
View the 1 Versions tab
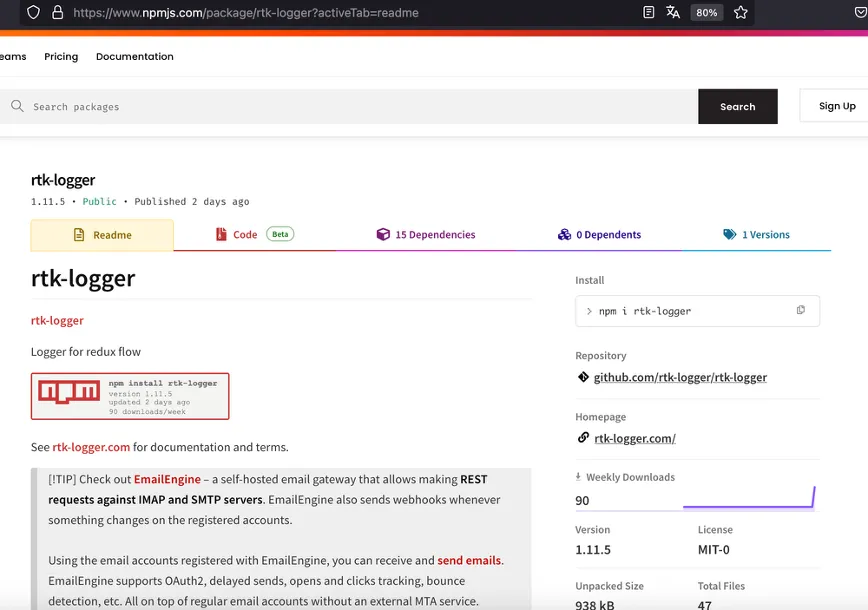point(756,235)
